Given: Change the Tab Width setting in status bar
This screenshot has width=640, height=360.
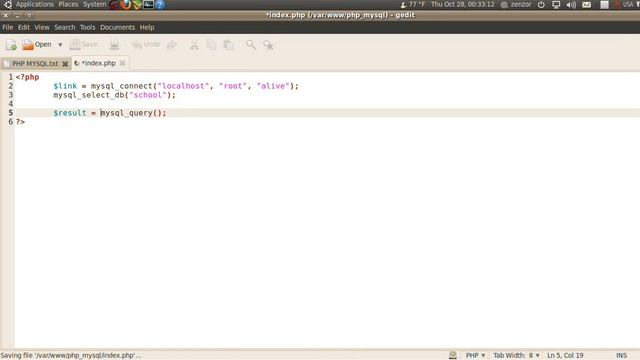Looking at the screenshot, I should [x=516, y=356].
